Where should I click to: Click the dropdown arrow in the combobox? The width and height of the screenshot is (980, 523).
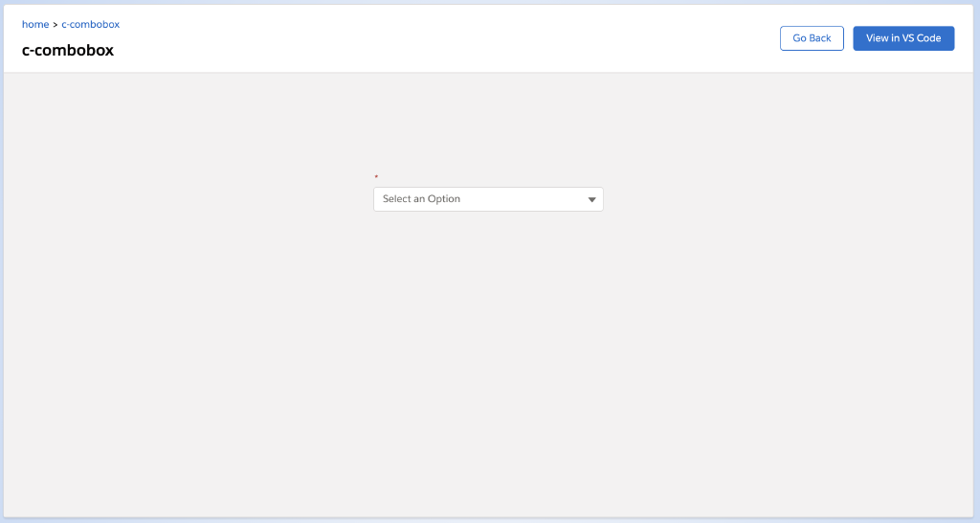591,199
